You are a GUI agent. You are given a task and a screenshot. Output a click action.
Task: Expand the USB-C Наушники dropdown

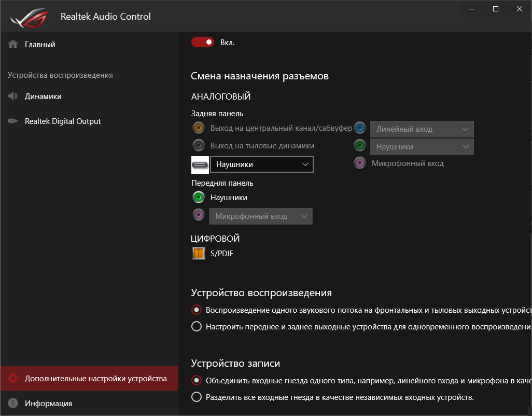[262, 164]
